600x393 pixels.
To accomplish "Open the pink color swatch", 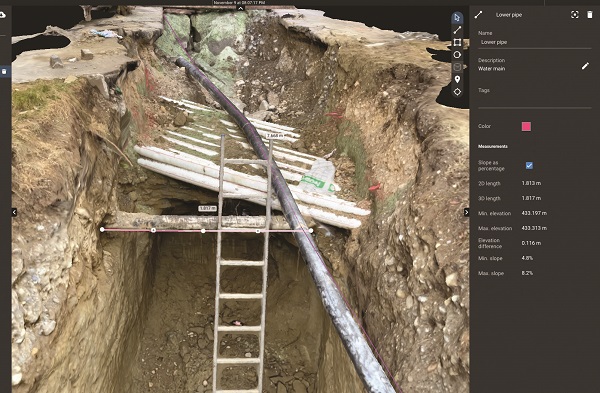I will (526, 126).
